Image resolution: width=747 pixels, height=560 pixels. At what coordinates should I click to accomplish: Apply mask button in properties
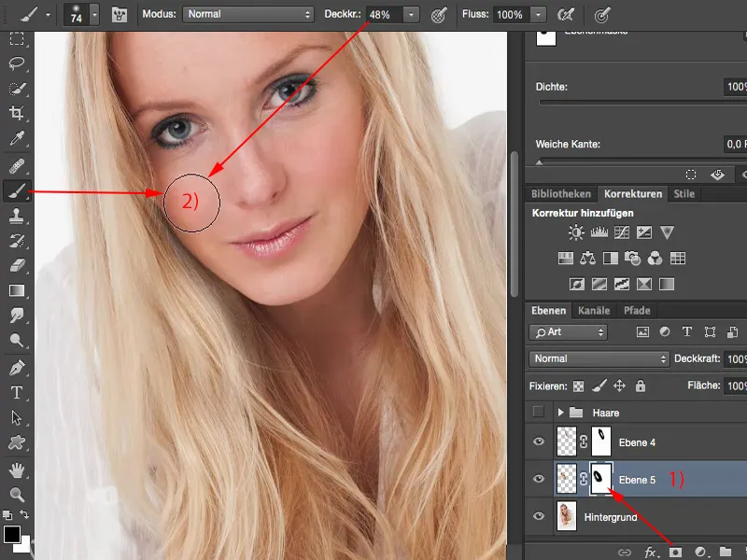717,175
